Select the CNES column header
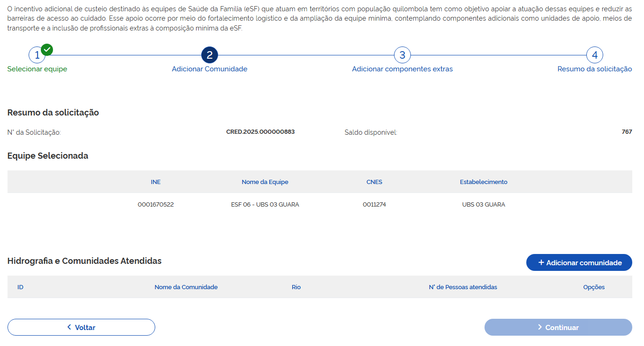 [x=374, y=182]
